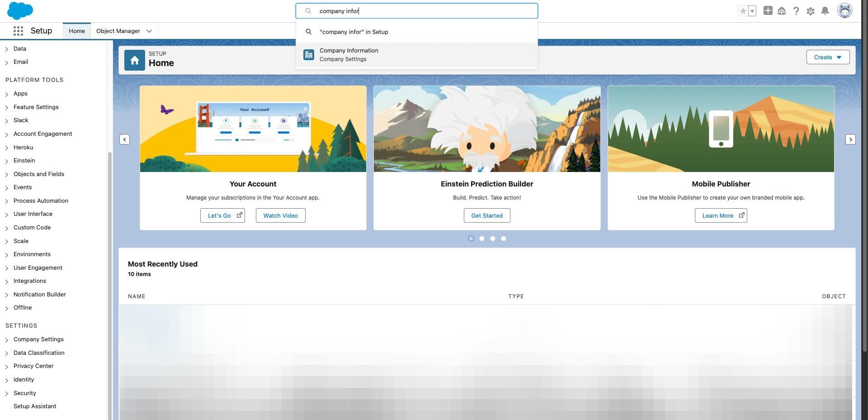Select the second carousel page dot
This screenshot has height=420, width=868.
482,239
